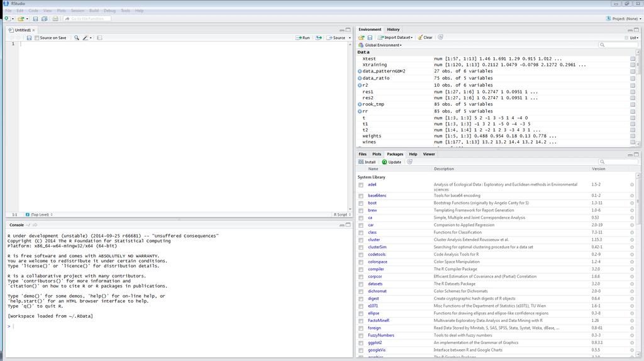Open the Help tab

click(413, 154)
